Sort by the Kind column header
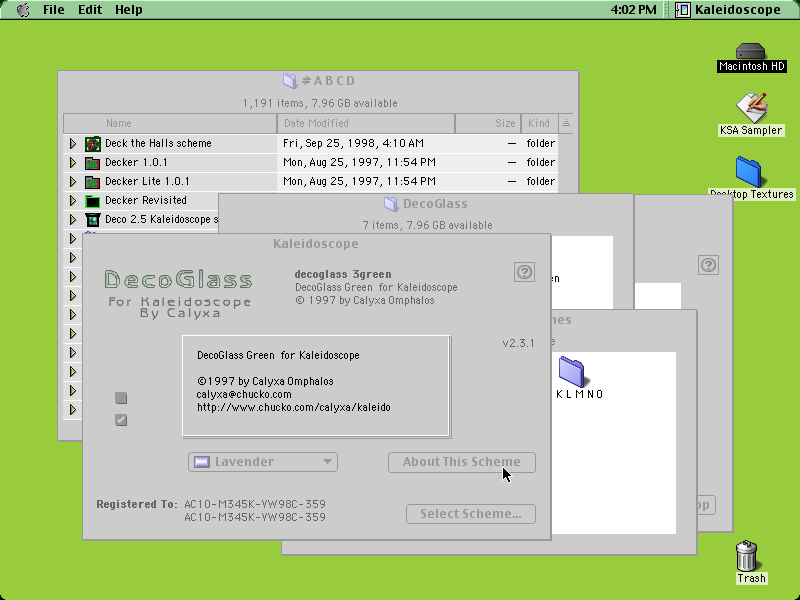This screenshot has width=800, height=600. point(539,123)
